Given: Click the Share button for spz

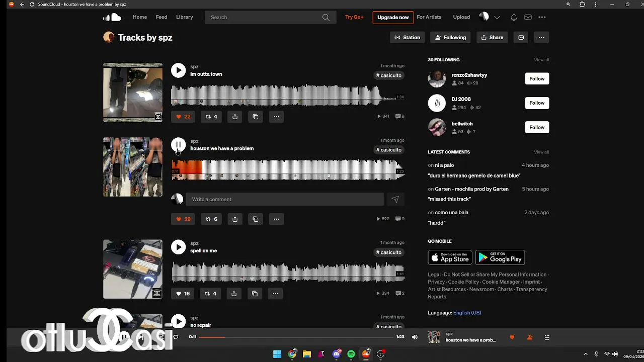Looking at the screenshot, I should (x=492, y=37).
